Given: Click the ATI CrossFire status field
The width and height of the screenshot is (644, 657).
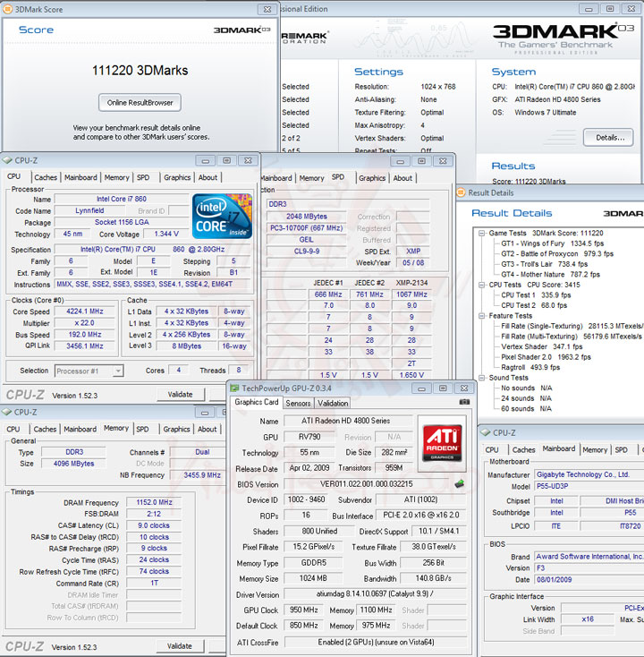Looking at the screenshot, I should click(x=376, y=643).
